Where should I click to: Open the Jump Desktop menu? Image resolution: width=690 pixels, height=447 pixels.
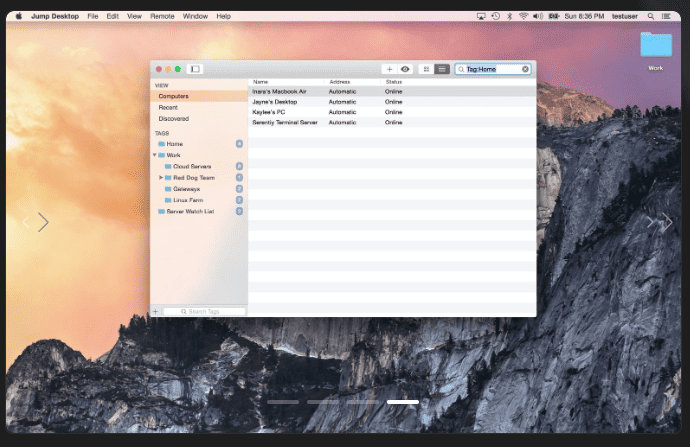tap(55, 16)
